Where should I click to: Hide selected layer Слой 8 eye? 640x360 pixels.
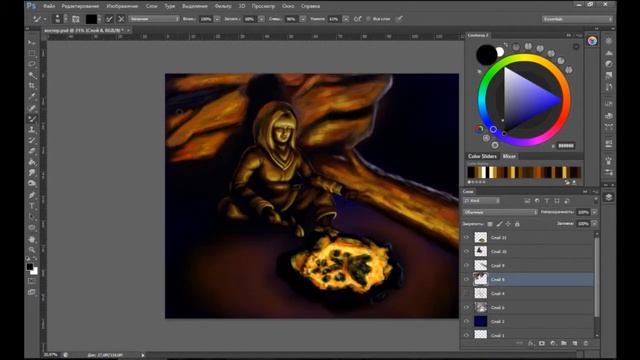[x=467, y=279]
